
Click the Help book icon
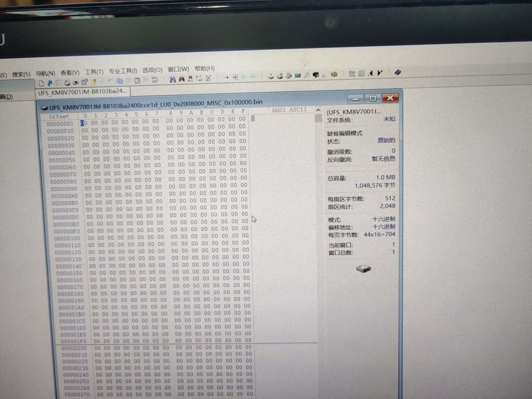(397, 73)
